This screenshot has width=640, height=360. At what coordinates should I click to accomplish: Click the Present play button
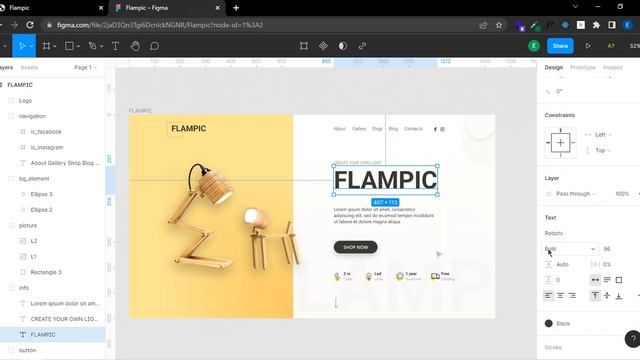tap(588, 46)
